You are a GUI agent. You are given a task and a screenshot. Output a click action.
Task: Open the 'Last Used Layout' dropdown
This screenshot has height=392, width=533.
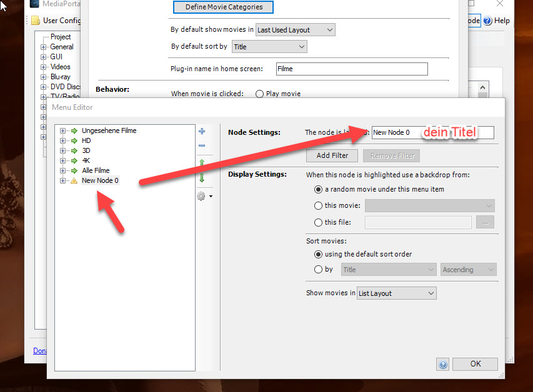(x=296, y=30)
